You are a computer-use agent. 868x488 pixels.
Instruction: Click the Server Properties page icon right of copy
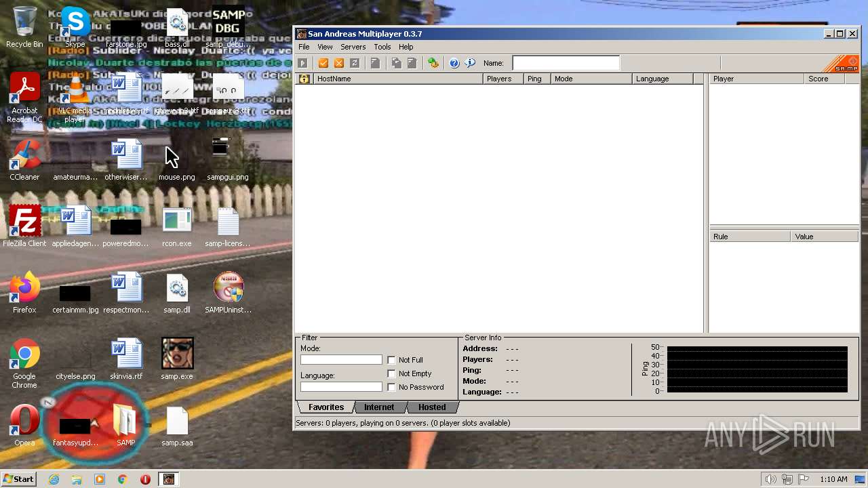tap(412, 63)
